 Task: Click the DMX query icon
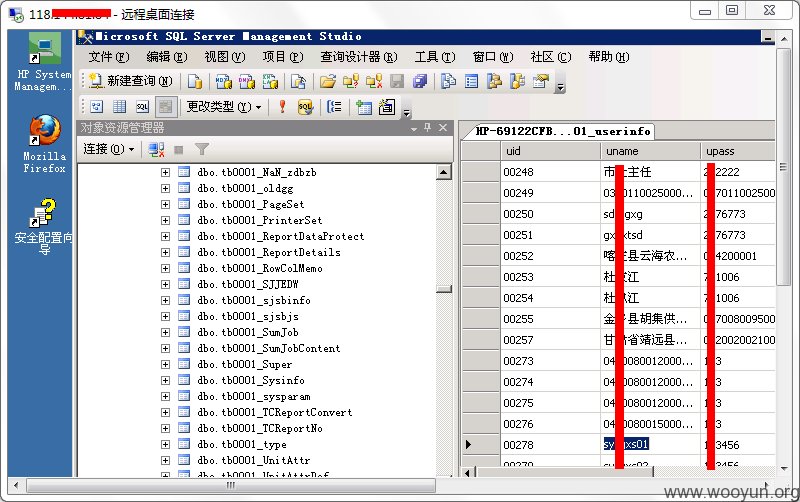pyautogui.click(x=247, y=81)
